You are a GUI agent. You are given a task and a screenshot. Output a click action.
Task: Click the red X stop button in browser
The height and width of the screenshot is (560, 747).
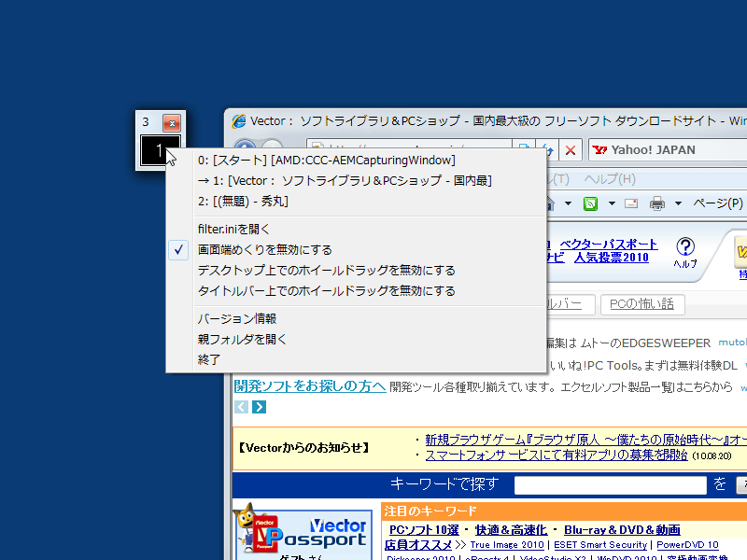pyautogui.click(x=571, y=150)
